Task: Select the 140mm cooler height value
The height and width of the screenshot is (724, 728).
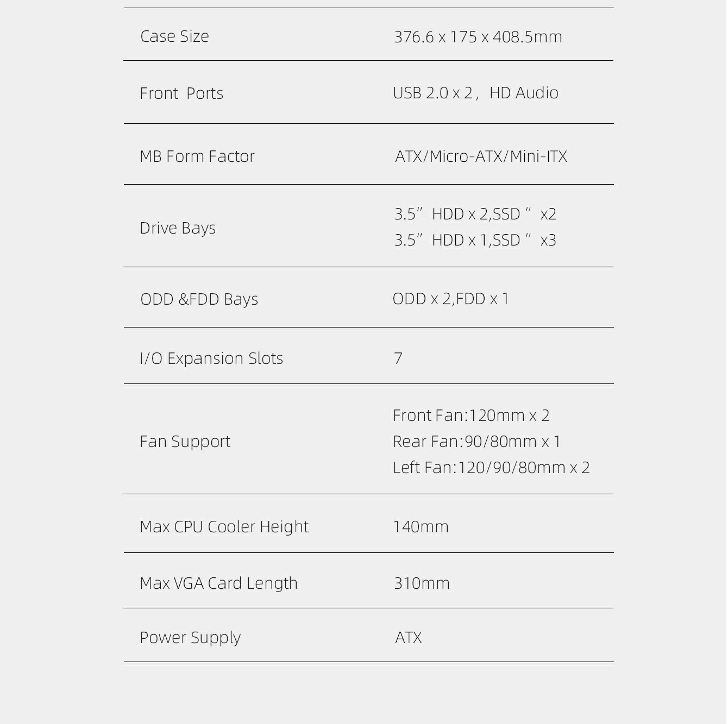Action: (421, 527)
